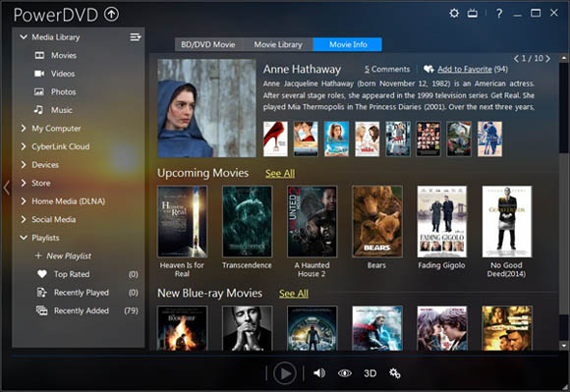This screenshot has width=570, height=392.
Task: Open red high heel movie poster
Action: coord(275,139)
